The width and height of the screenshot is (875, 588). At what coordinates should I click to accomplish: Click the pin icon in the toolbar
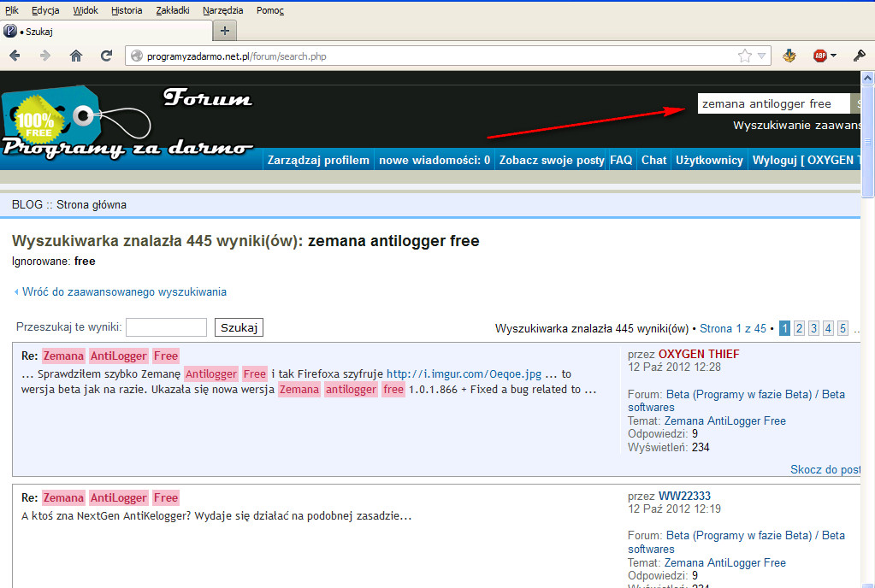(859, 56)
